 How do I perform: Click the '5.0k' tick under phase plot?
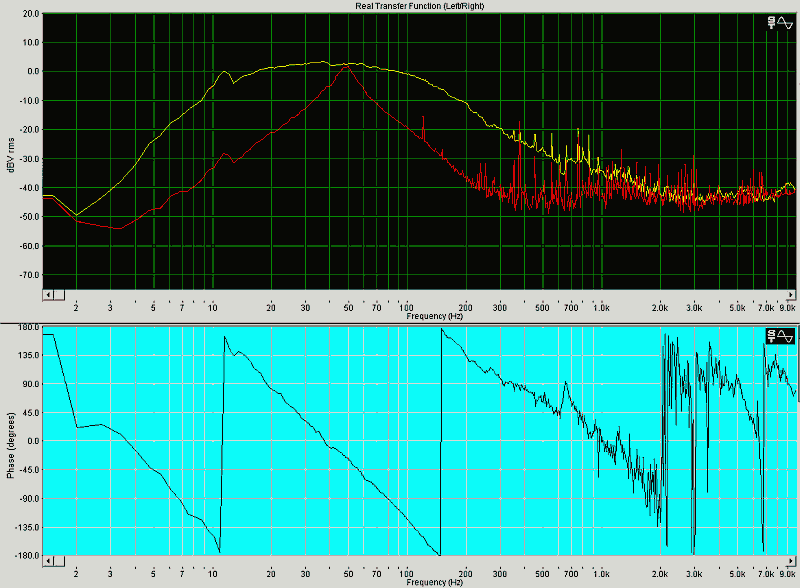tap(737, 574)
